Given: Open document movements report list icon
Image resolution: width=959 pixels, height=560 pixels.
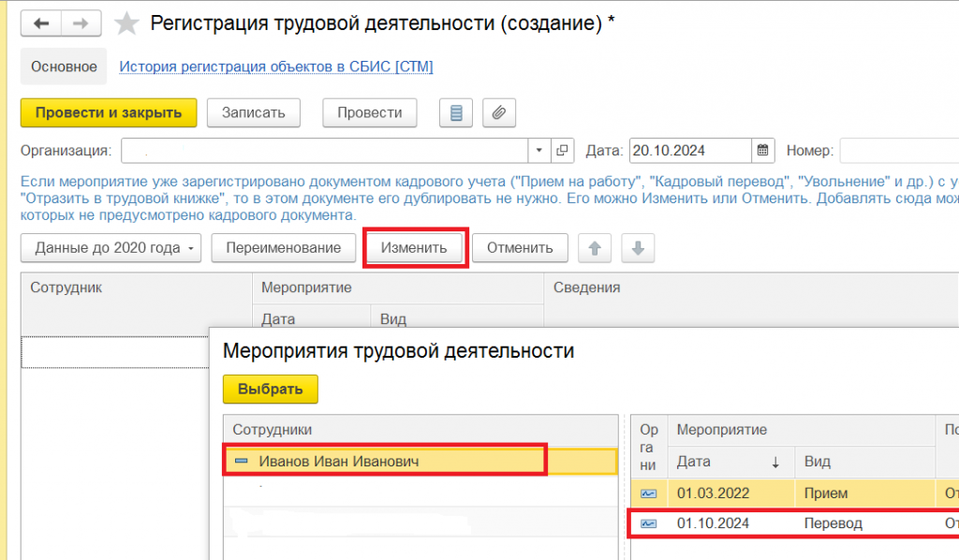Looking at the screenshot, I should tap(456, 113).
